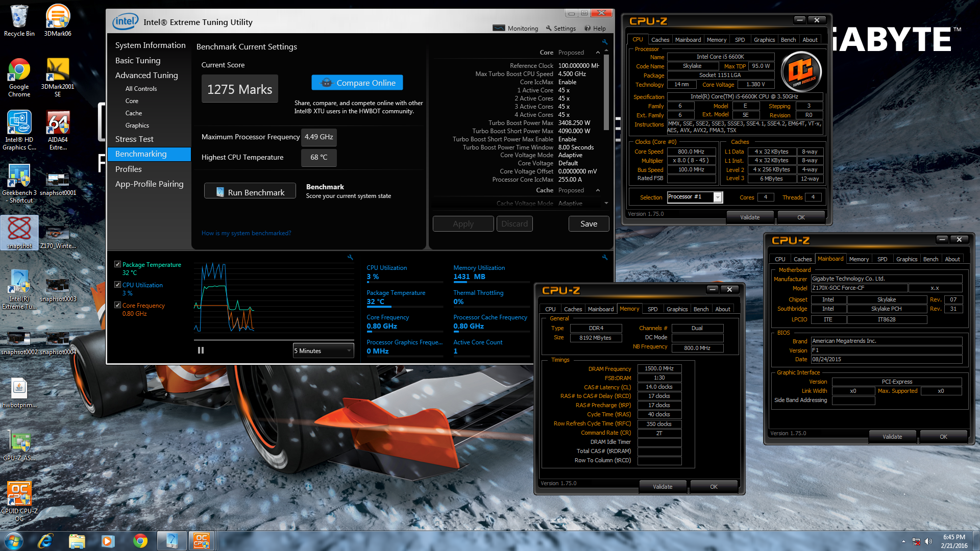Image resolution: width=980 pixels, height=551 pixels.
Task: Open Graphics tab in Memory CPU-Z window
Action: tap(677, 309)
